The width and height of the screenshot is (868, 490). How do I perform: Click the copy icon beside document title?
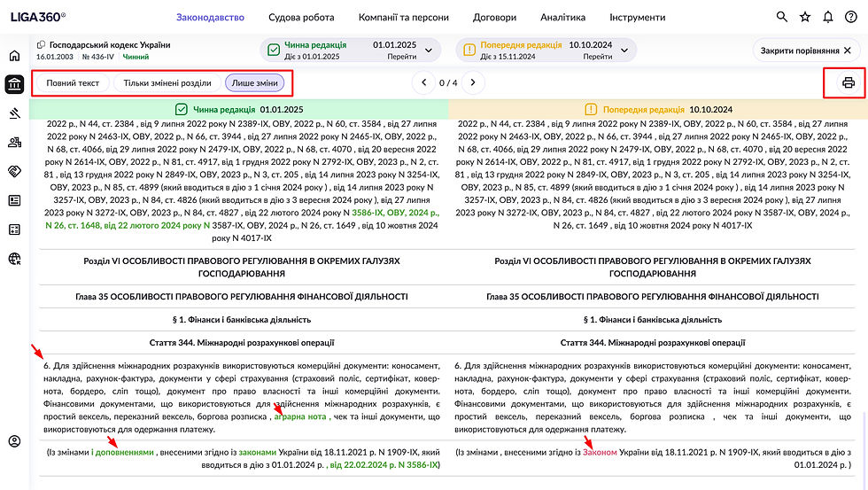click(x=41, y=45)
